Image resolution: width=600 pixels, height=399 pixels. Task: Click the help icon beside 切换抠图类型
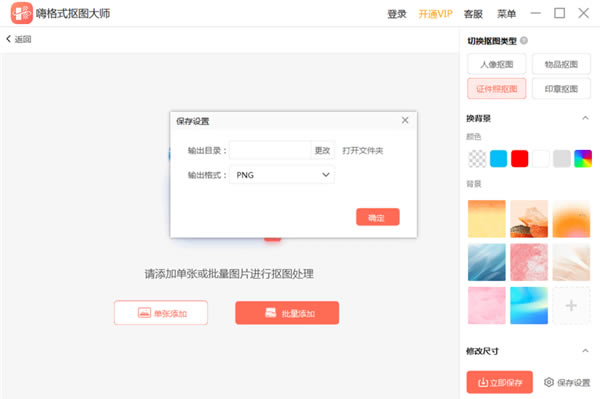[524, 41]
